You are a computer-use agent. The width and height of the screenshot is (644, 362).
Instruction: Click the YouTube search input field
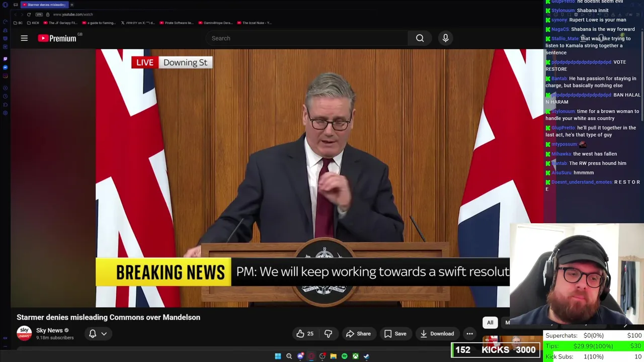pos(307,38)
